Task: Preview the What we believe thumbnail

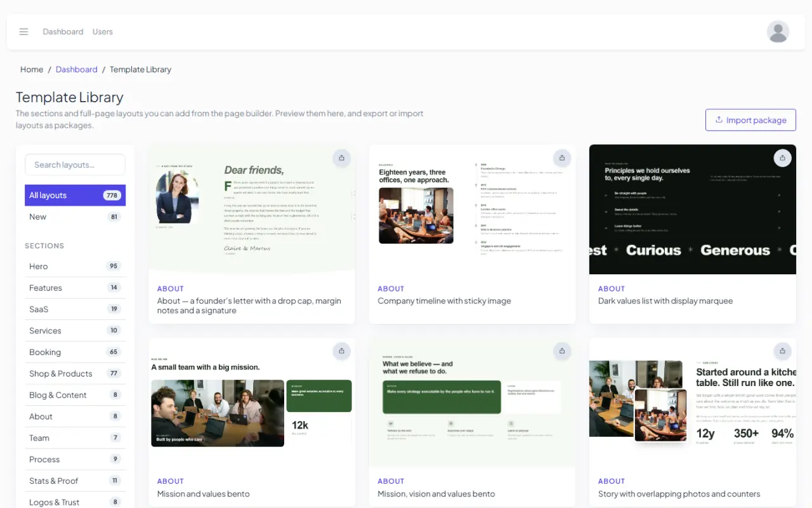Action: 472,403
